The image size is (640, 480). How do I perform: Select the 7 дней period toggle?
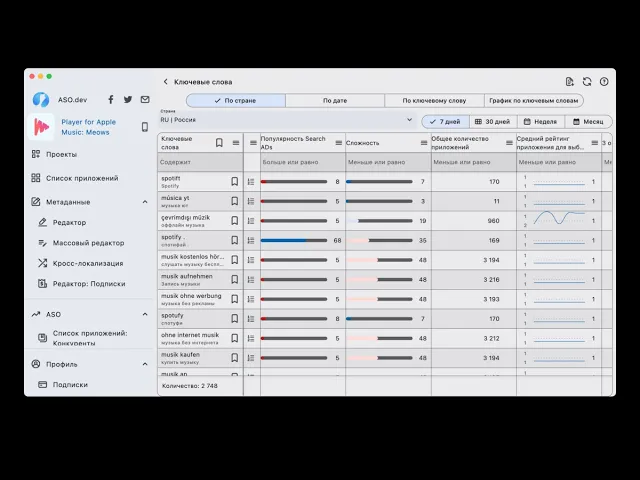point(445,122)
